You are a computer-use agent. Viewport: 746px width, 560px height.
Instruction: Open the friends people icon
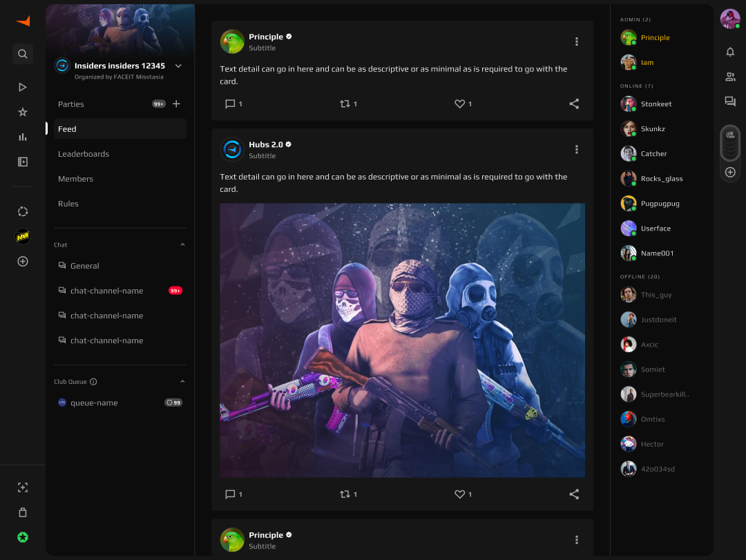[x=730, y=77]
